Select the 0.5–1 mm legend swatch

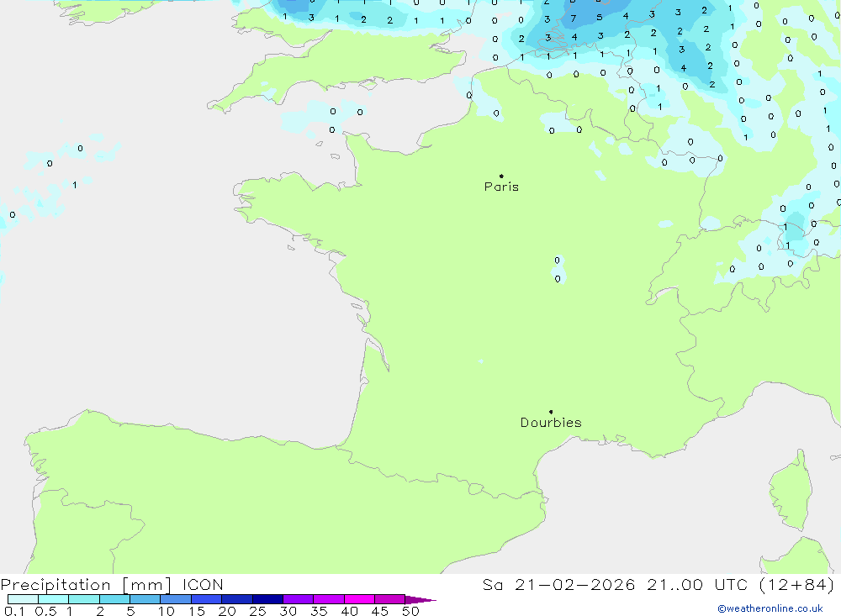click(x=54, y=599)
